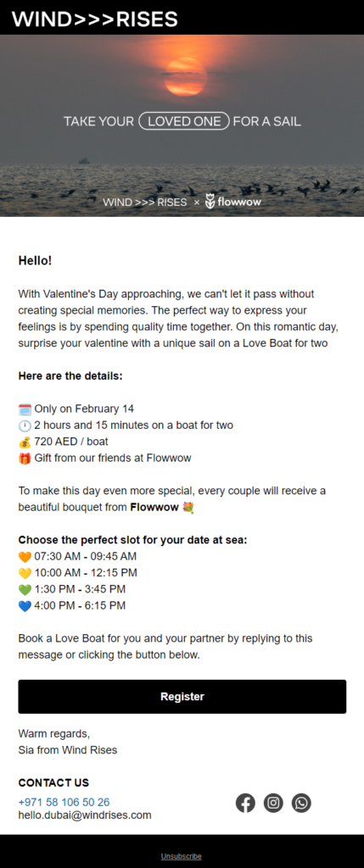Click the bouquet emoji after Flowwow

pyautogui.click(x=188, y=508)
